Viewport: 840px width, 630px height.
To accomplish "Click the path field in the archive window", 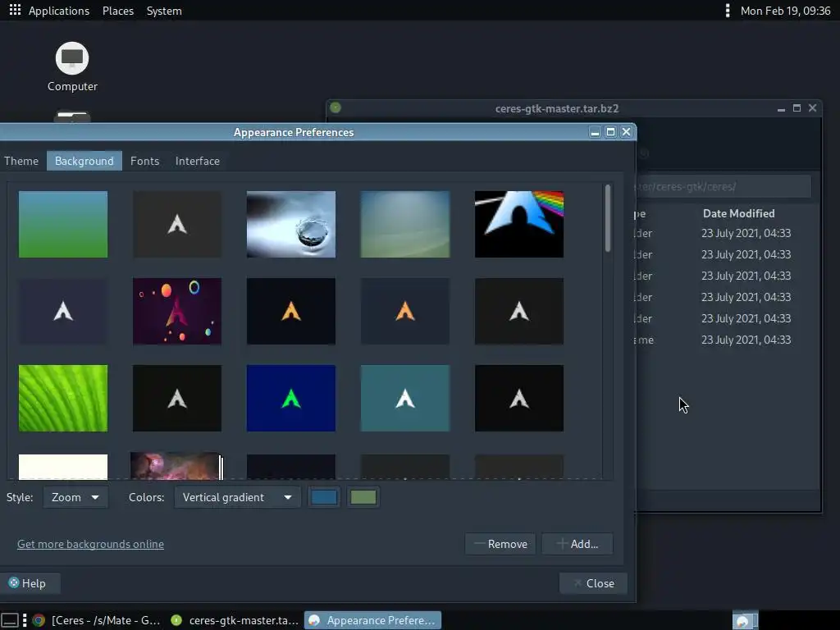I will [x=724, y=186].
